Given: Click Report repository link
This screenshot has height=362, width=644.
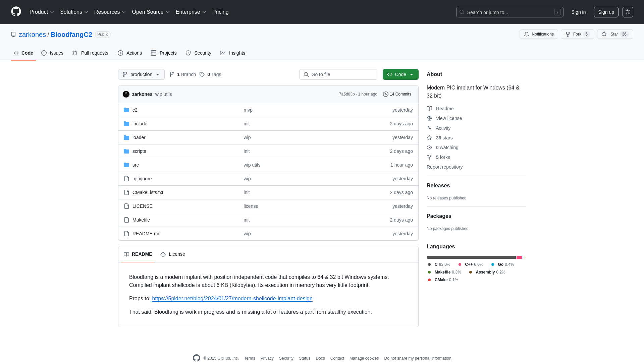Looking at the screenshot, I should point(444,167).
